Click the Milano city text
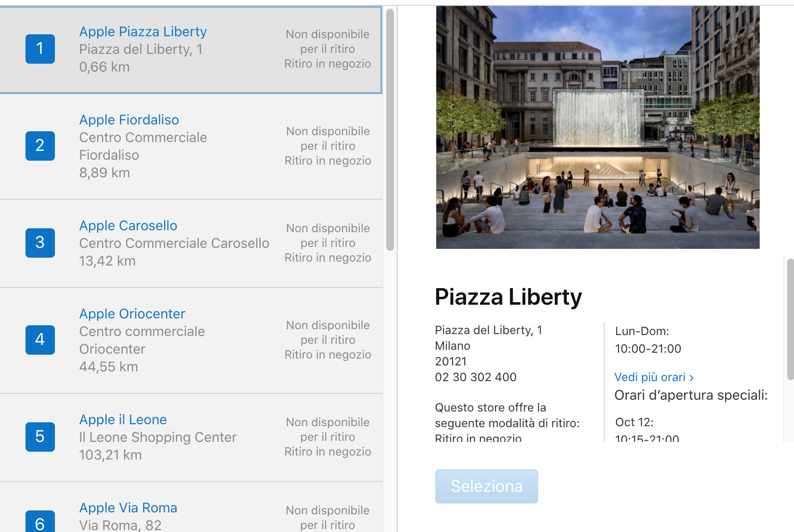This screenshot has height=532, width=794. coord(453,346)
